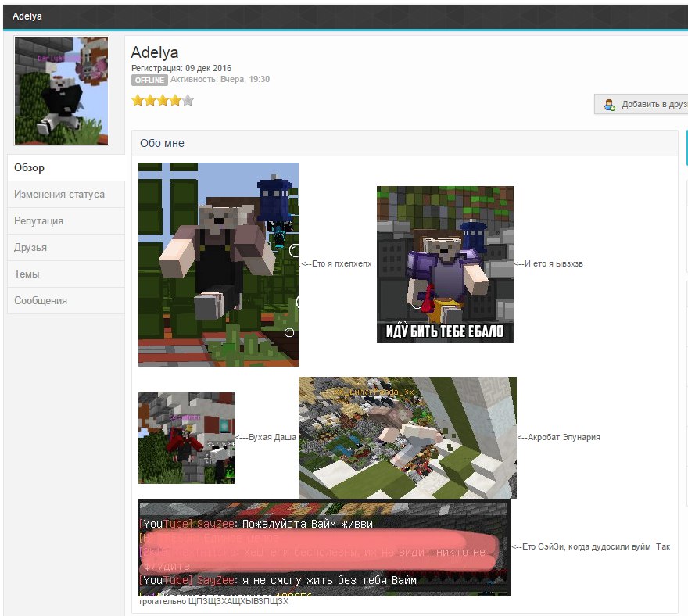Open the Обзор tab

(x=66, y=167)
